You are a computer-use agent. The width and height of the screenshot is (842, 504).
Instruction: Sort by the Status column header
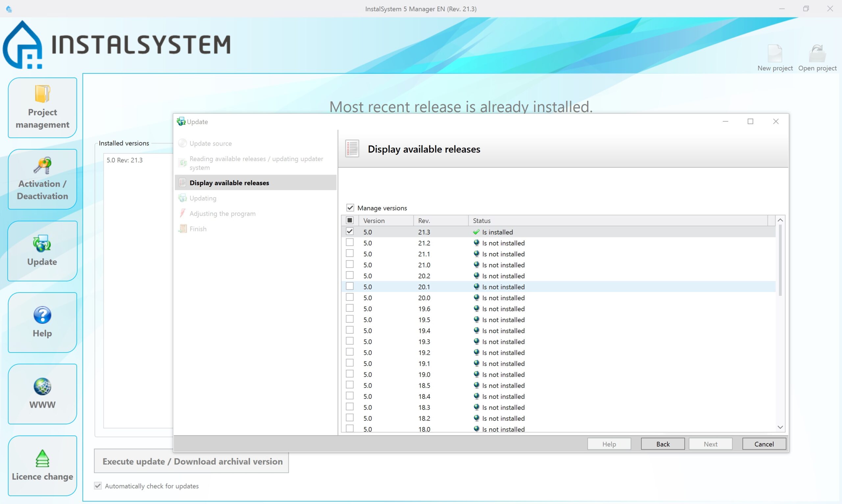tap(618, 220)
